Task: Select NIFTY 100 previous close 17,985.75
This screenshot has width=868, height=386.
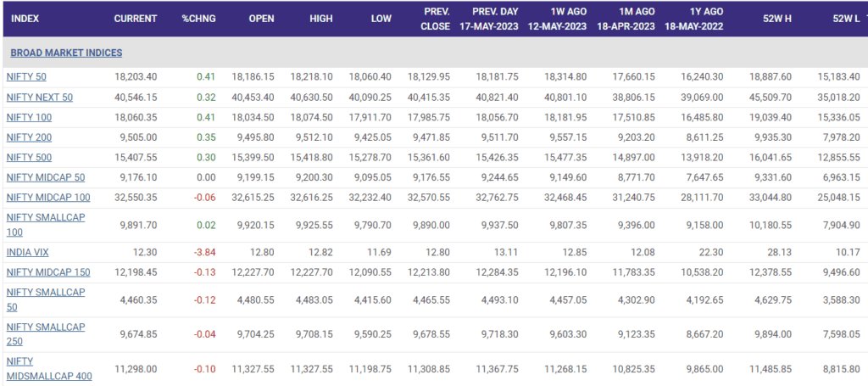Action: (429, 117)
